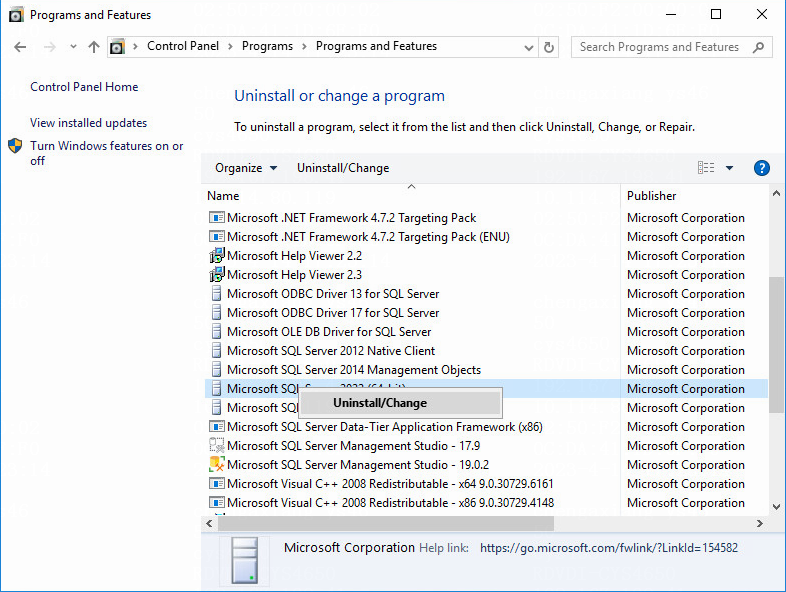Open Help with the question mark icon

761,168
